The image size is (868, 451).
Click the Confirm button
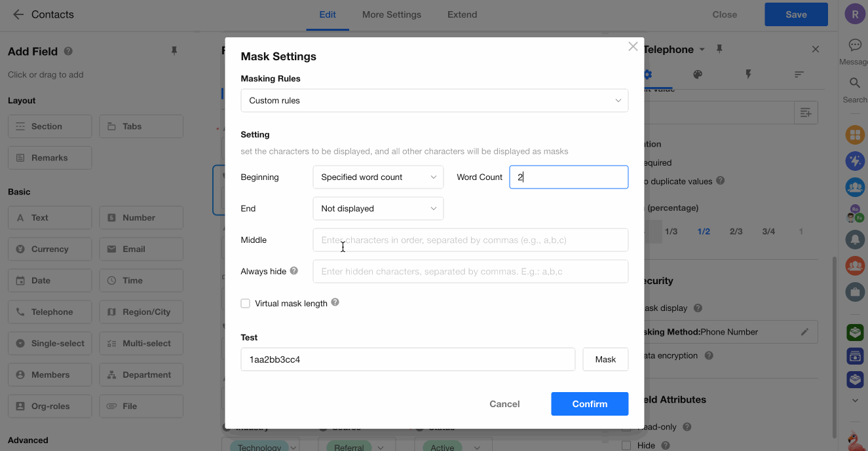pyautogui.click(x=590, y=404)
